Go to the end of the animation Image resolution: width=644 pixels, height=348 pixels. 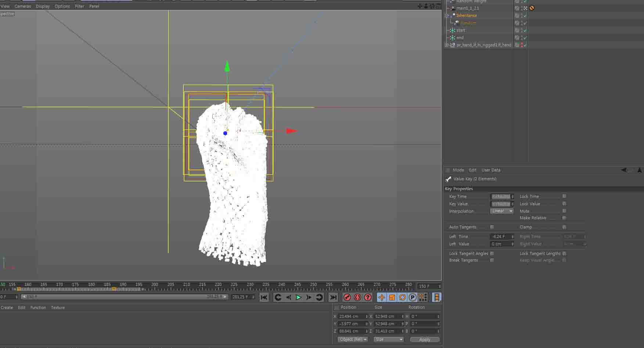(333, 297)
